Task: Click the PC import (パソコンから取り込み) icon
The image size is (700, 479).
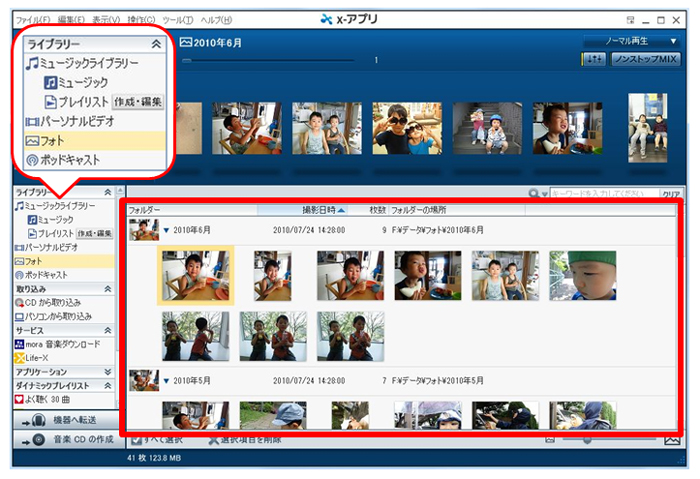Action: [x=19, y=316]
